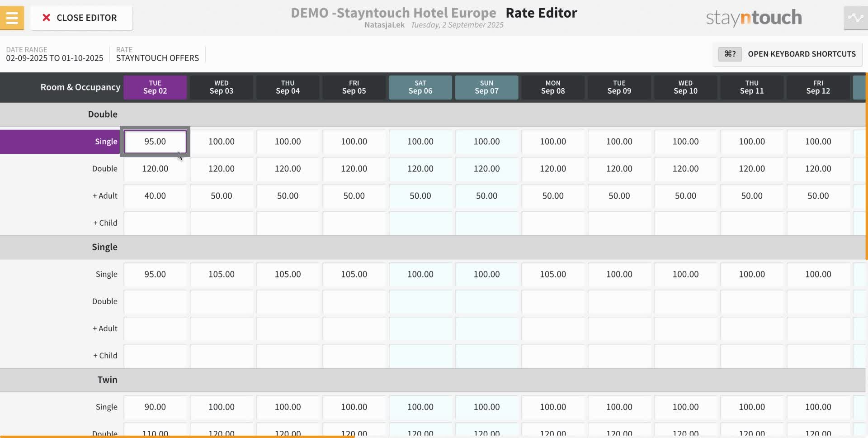Image resolution: width=868 pixels, height=438 pixels.
Task: Click the date range 02-09-2025 TO 01-10-2025
Action: pos(54,58)
